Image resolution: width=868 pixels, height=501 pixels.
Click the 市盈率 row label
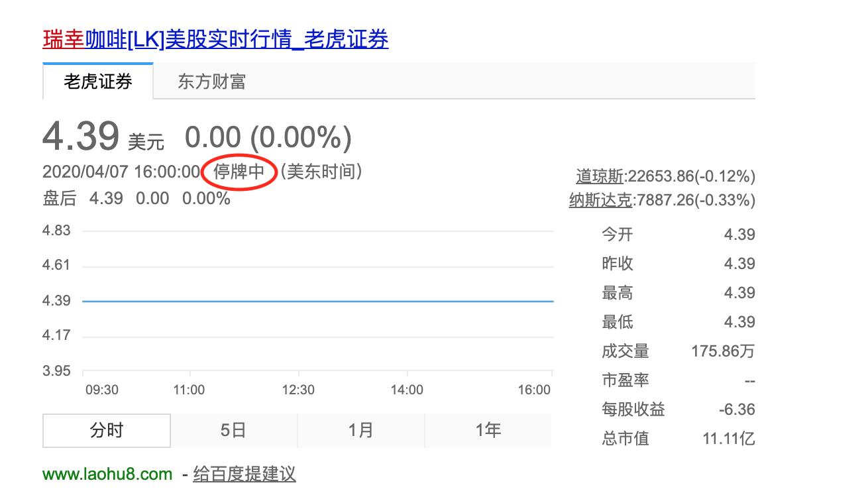coord(625,380)
